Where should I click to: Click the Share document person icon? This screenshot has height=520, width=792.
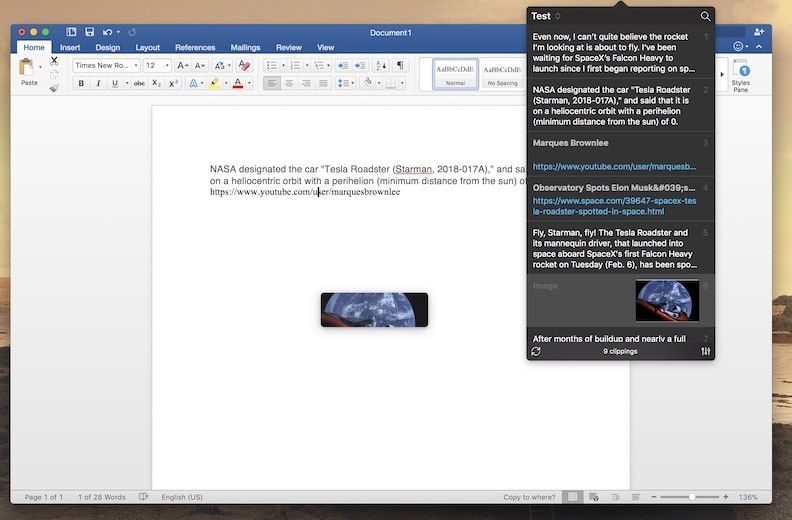click(x=758, y=32)
